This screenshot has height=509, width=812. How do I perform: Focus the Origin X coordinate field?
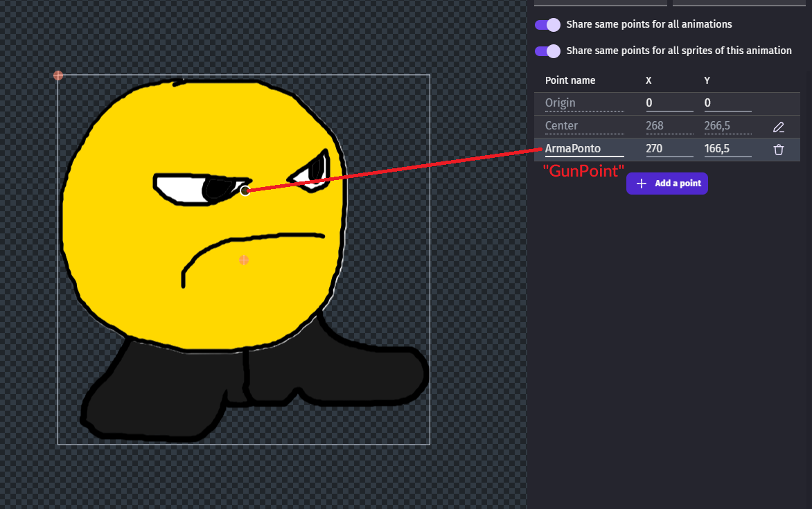(669, 103)
